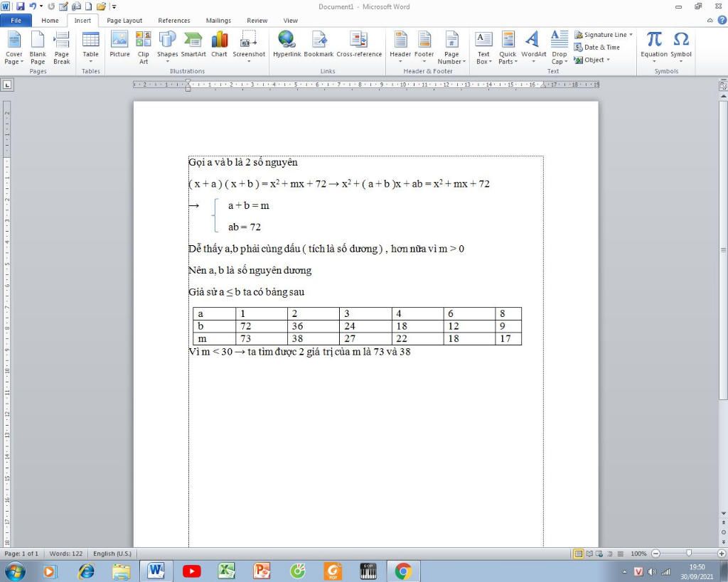Open the Header dropdown

400,48
